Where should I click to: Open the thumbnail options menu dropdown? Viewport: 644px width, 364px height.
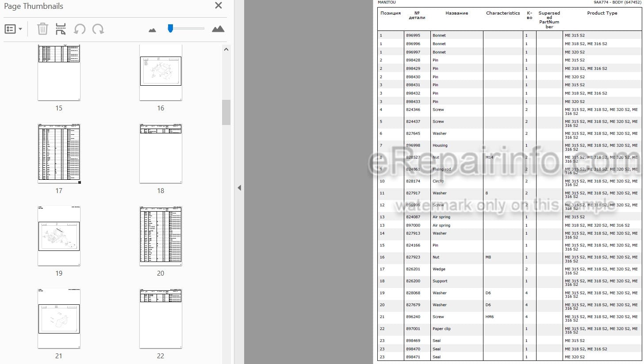(13, 29)
